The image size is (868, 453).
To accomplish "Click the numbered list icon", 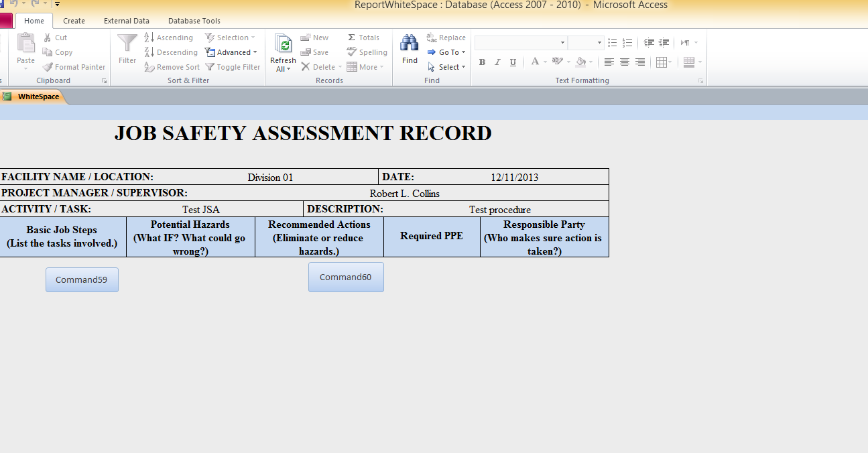I will 627,43.
